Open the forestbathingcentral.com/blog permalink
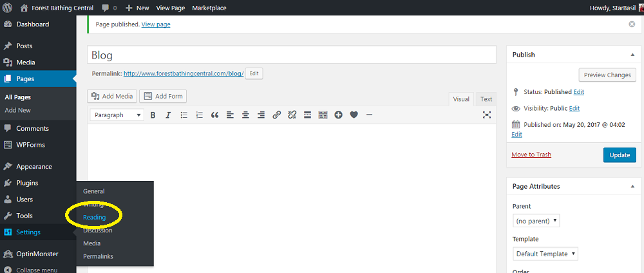 pos(184,74)
